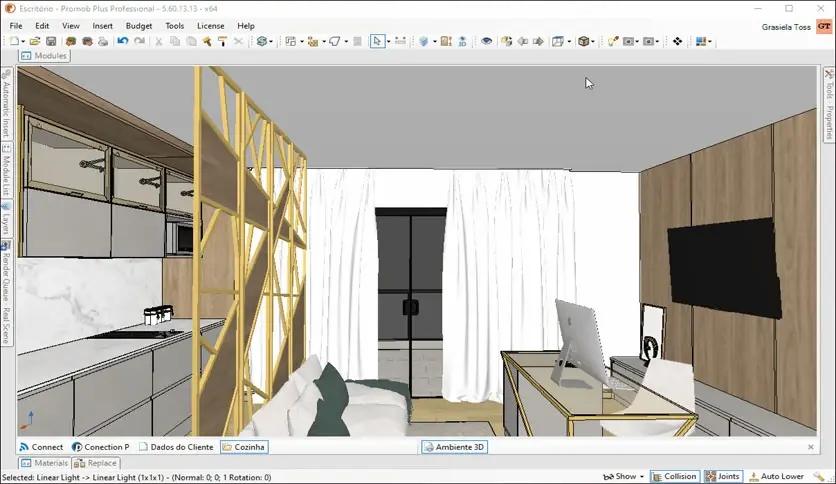836x484 pixels.
Task: Open the Automatic Insert side panel
Action: 6,110
